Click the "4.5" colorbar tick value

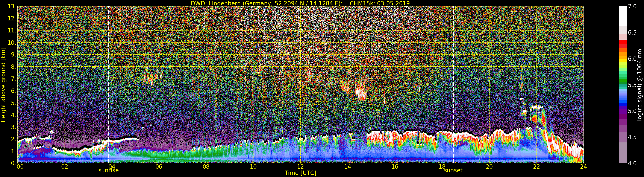pyautogui.click(x=632, y=137)
